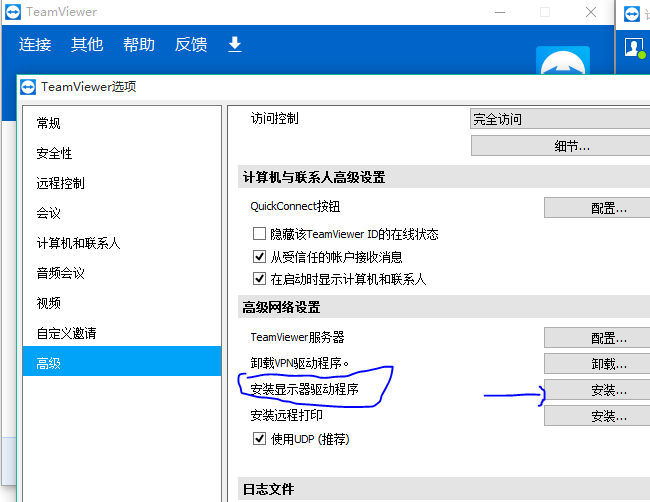
Task: Enable 隐藏该TeamViewer ID的在线状态 checkbox
Action: 260,234
